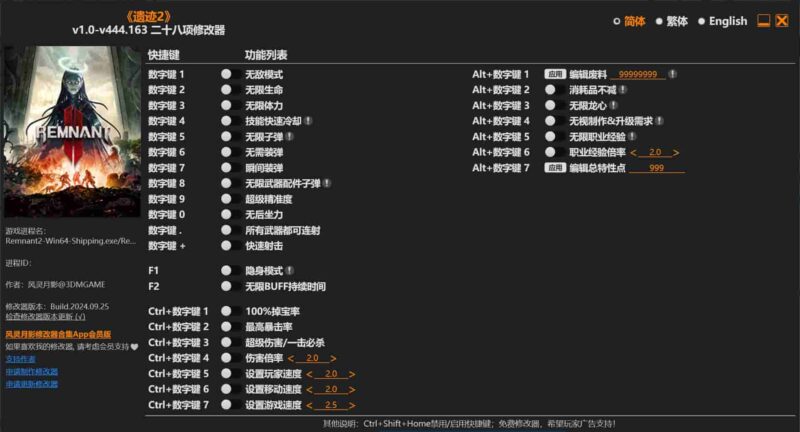Screen dimensions: 800x432
Task: Click Build.2024.09.25 version text
Action: 79,307
